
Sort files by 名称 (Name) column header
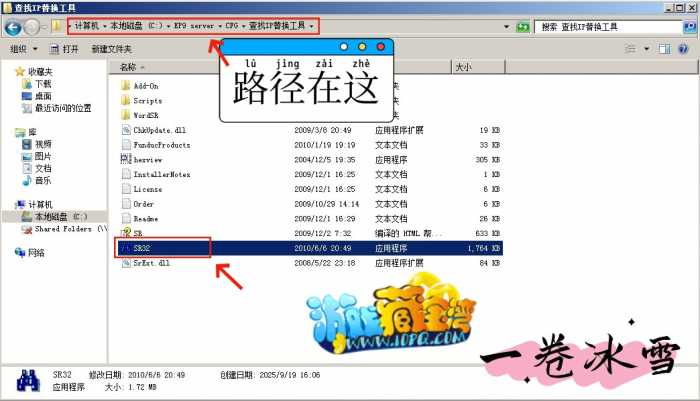127,67
